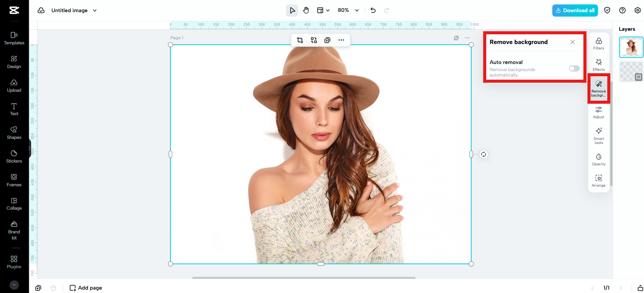Viewport: 644px width, 293px height.
Task: Open the Arrange tool
Action: 599,181
